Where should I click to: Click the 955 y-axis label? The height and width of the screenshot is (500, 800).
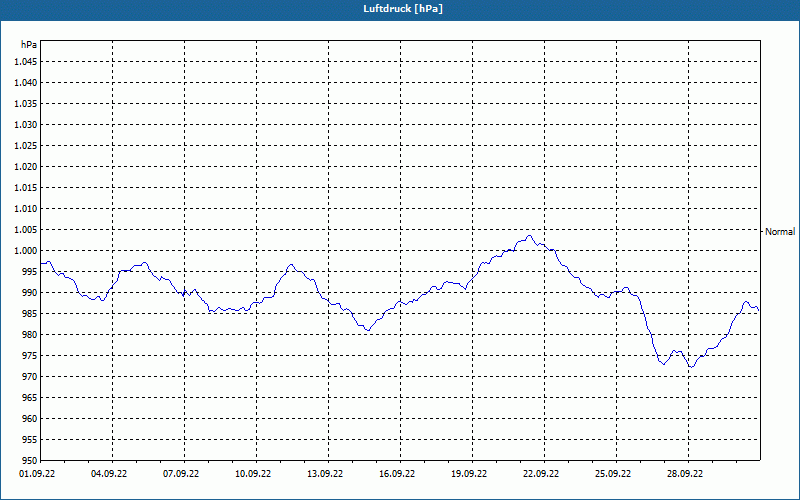point(30,439)
